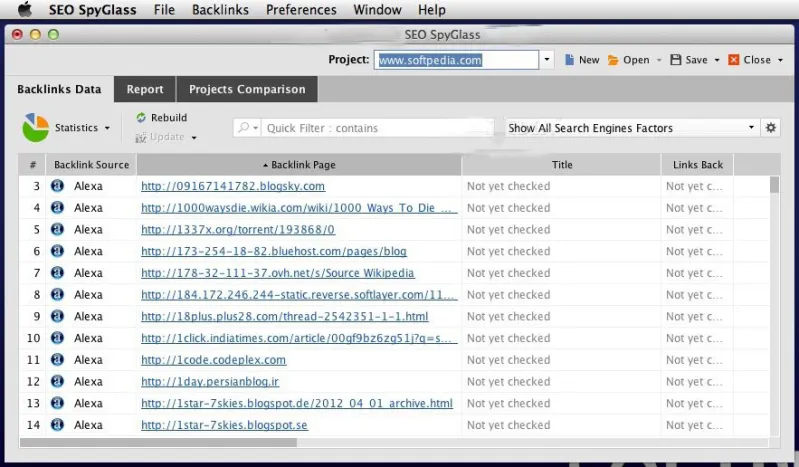This screenshot has height=467, width=799.
Task: Switch to the Backlinks Data tab
Action: coord(59,89)
